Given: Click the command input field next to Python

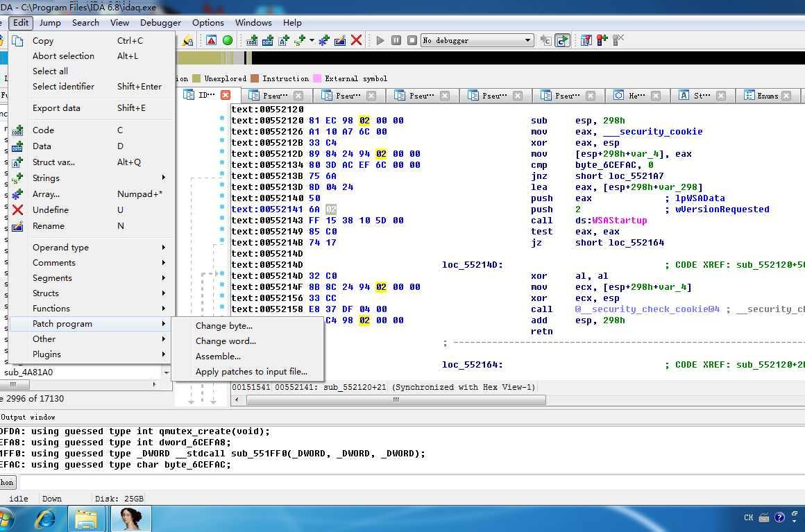Looking at the screenshot, I should click(412, 482).
